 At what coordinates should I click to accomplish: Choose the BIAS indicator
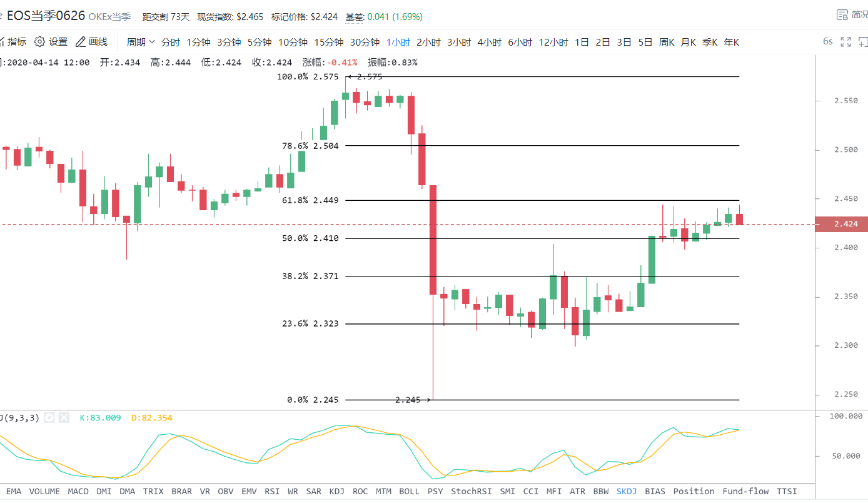point(655,491)
